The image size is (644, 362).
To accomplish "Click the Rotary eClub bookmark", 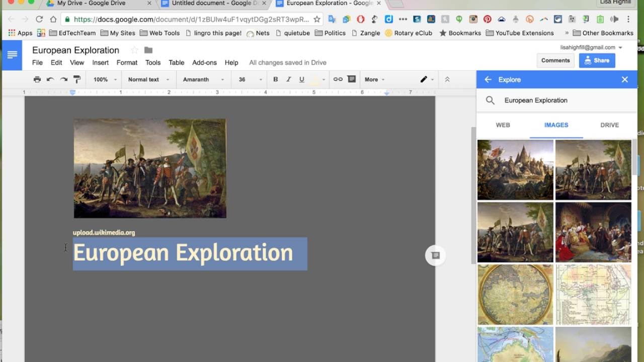I will [x=409, y=33].
